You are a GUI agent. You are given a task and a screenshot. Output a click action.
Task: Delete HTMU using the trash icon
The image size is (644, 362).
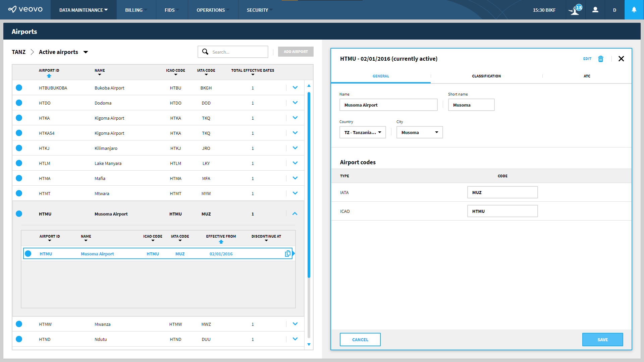point(600,59)
